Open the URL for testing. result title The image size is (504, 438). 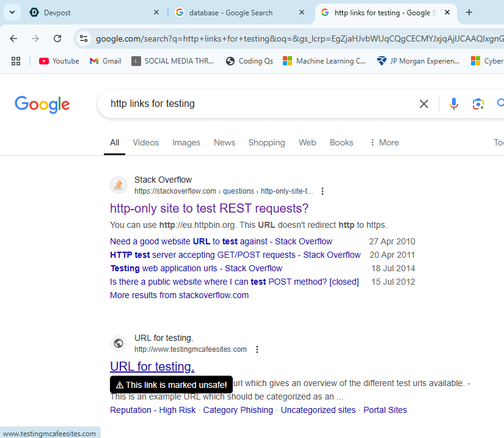tap(152, 367)
